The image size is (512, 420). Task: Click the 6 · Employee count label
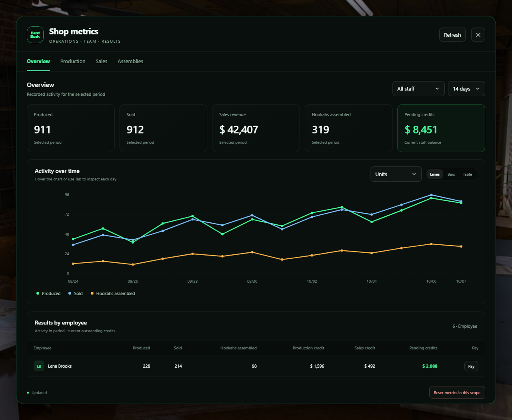(x=465, y=326)
